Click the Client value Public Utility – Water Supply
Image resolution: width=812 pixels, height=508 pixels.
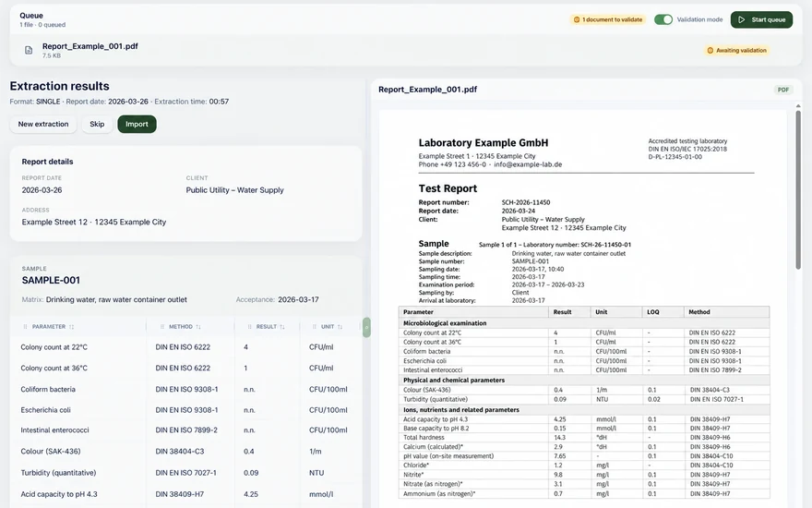point(234,190)
